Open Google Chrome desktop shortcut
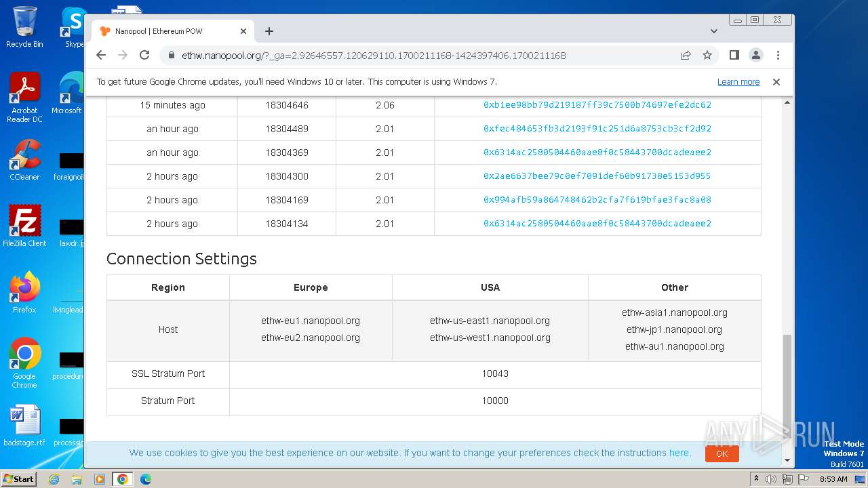The height and width of the screenshot is (488, 868). [x=24, y=363]
